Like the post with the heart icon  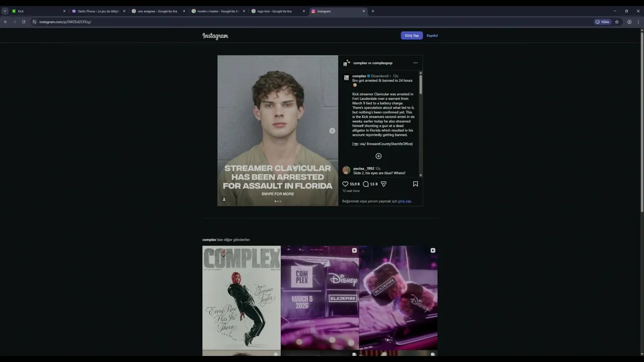point(345,184)
